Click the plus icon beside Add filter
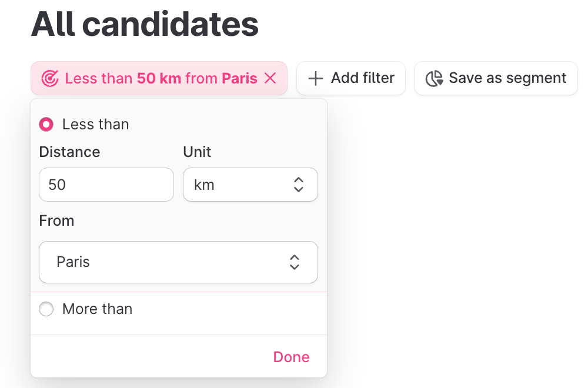588x388 pixels. [x=316, y=78]
